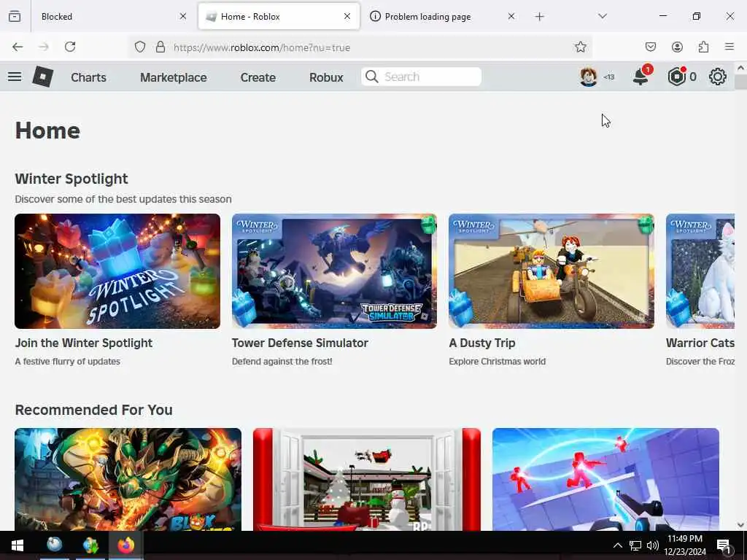Reload the current page
The image size is (747, 560).
coord(70,47)
